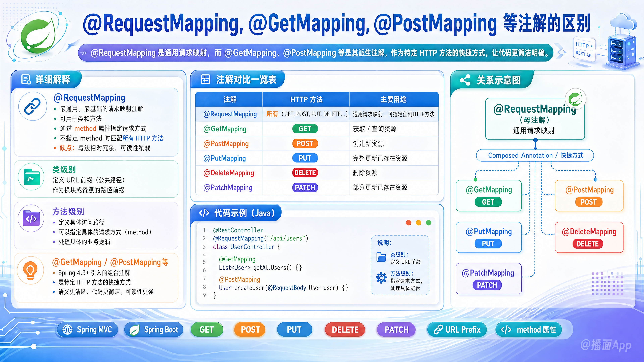Click the code brackets icon beside 代码示例
Image resolution: width=644 pixels, height=362 pixels.
point(204,213)
